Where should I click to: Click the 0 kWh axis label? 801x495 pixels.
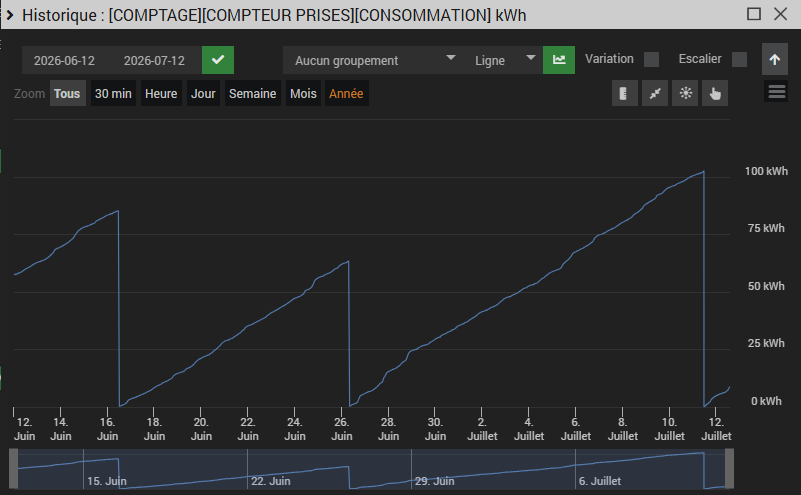tap(766, 401)
